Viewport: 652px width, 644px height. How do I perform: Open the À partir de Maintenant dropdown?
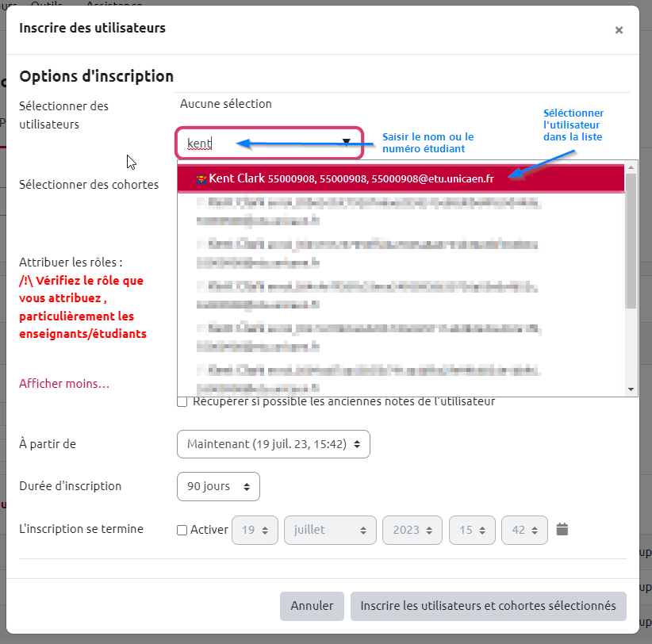273,444
